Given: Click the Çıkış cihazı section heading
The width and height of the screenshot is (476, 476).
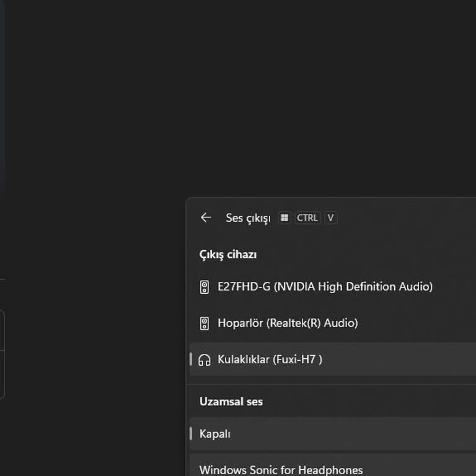Looking at the screenshot, I should click(228, 255).
